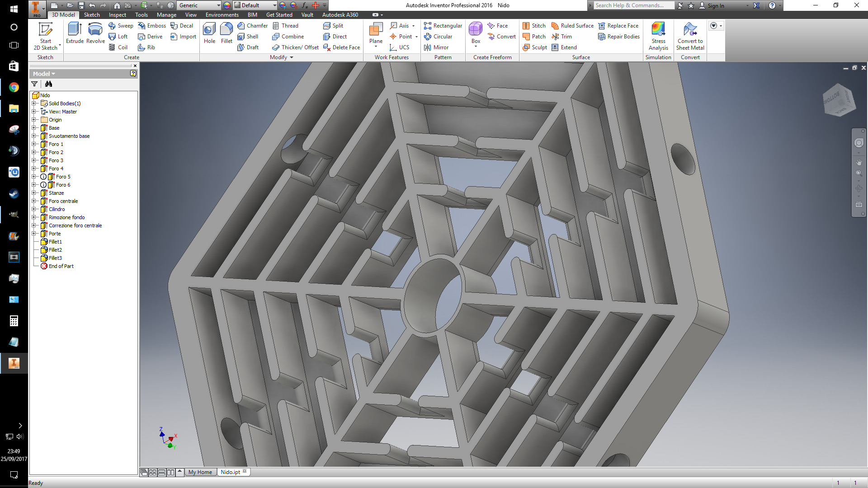Select the Fillet tool
The image size is (868, 488).
pyautogui.click(x=226, y=30)
